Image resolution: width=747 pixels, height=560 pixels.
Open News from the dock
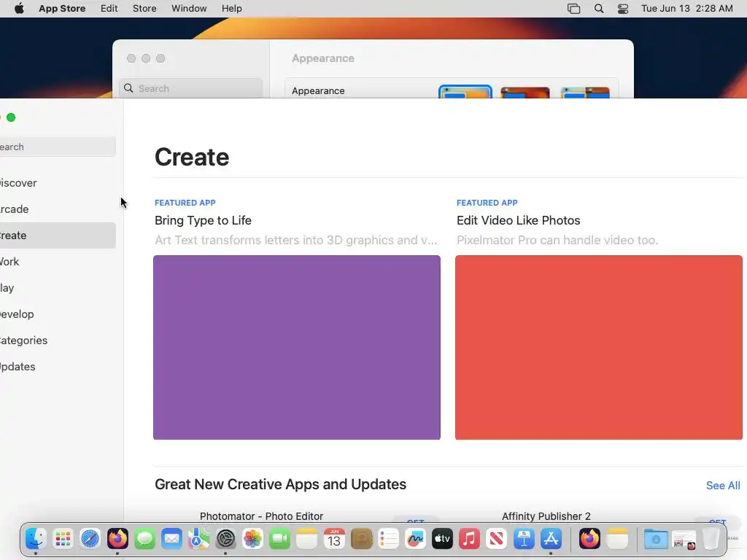coord(496,539)
